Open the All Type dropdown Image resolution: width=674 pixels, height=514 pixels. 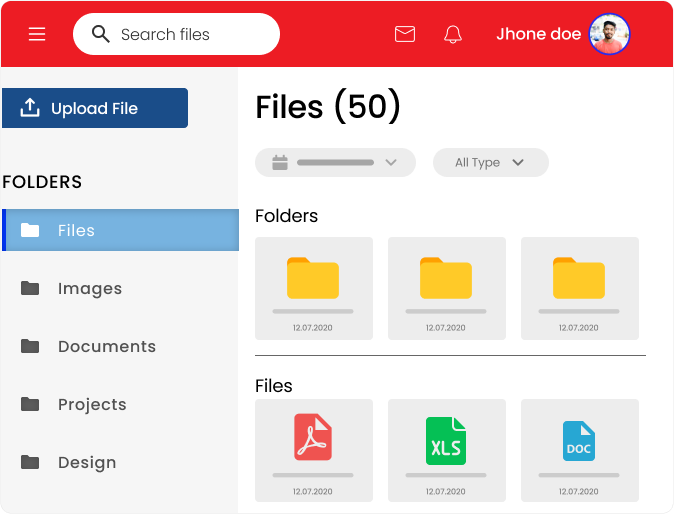click(490, 162)
